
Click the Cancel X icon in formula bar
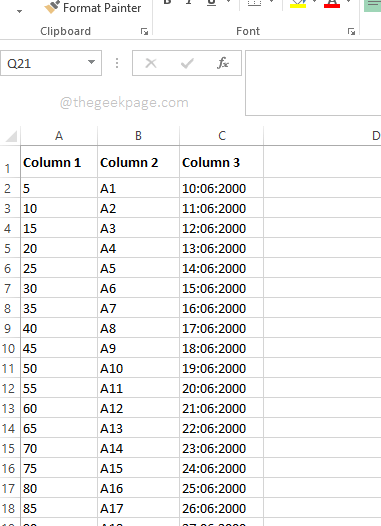151,63
